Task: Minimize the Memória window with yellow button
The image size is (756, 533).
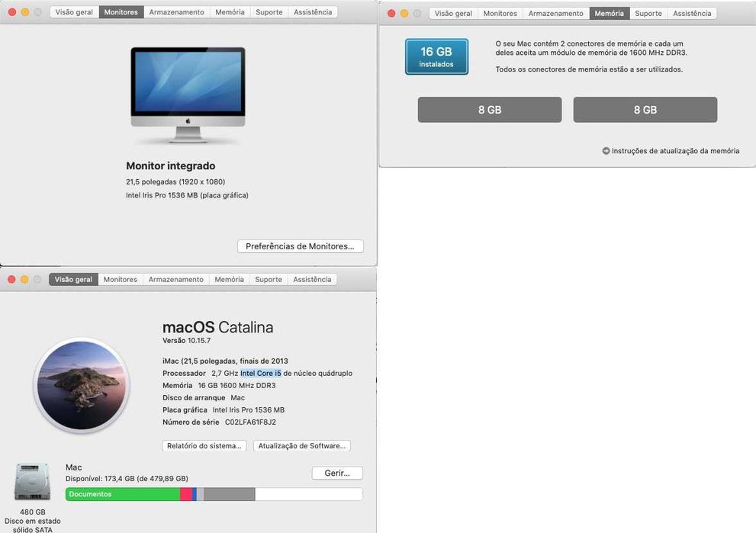Action: coord(404,14)
